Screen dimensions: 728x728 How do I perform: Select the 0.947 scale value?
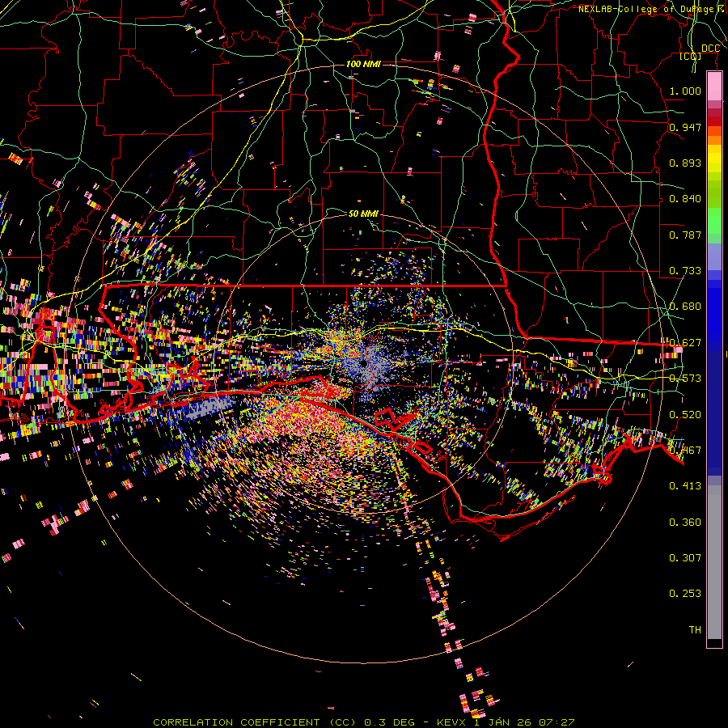coord(685,127)
